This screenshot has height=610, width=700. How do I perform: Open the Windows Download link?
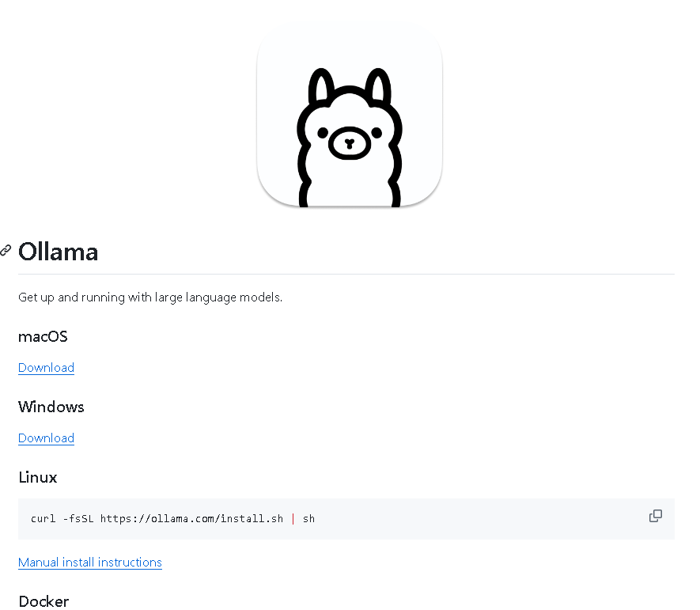[46, 438]
